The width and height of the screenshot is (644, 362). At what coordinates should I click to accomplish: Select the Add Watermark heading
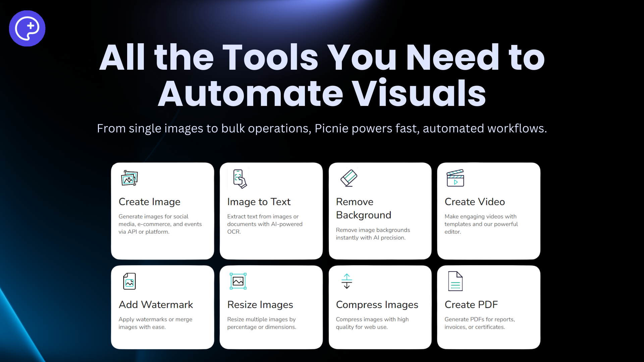tap(156, 305)
